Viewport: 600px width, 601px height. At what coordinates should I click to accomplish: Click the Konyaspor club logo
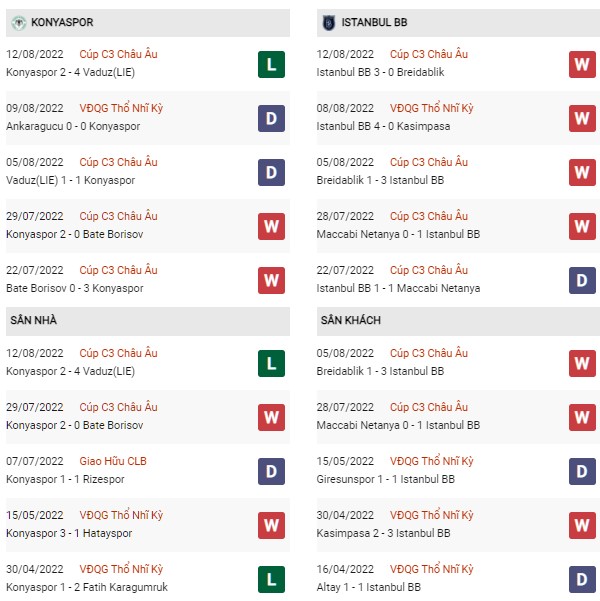point(18,23)
